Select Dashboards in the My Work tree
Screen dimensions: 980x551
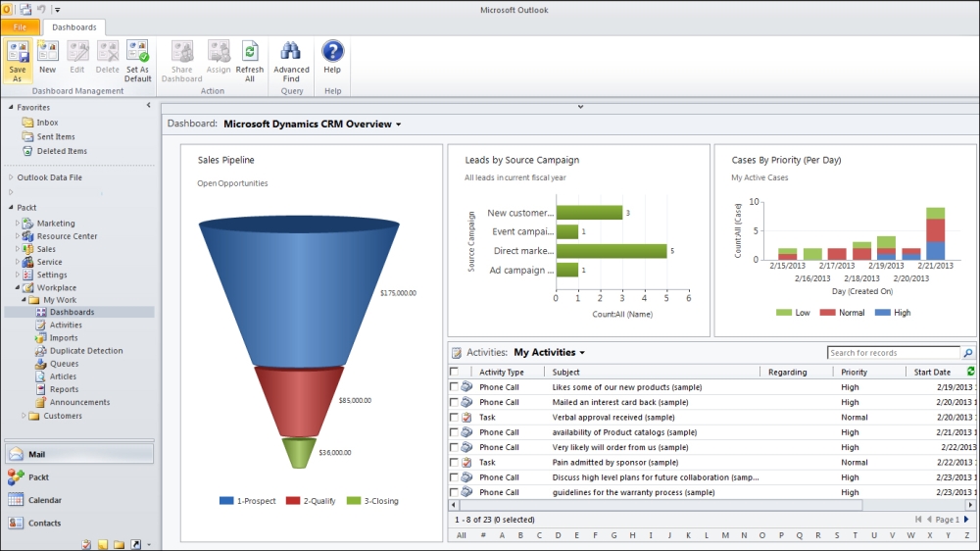pyautogui.click(x=73, y=312)
